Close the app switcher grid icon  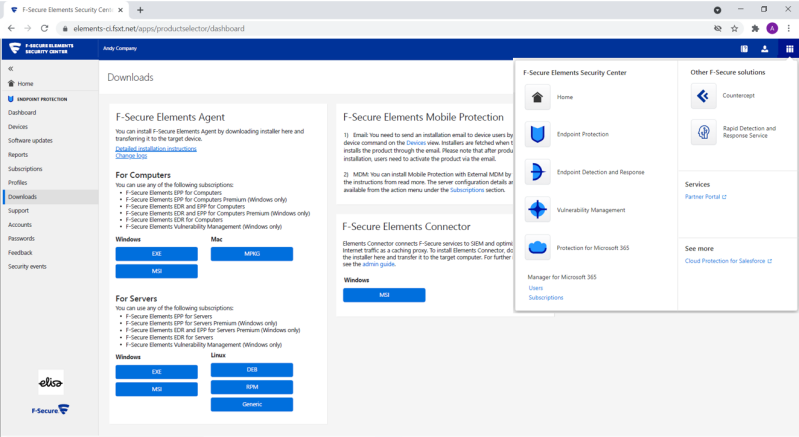[789, 48]
